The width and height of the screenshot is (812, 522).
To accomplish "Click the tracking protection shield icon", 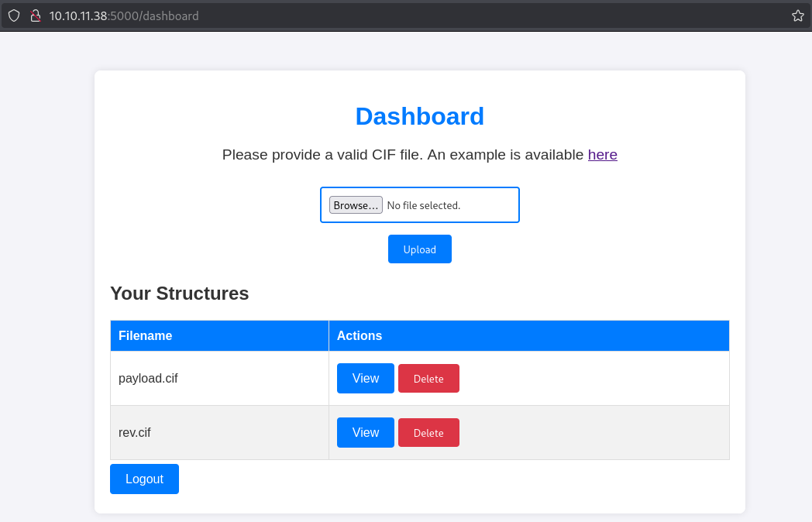I will tap(14, 15).
